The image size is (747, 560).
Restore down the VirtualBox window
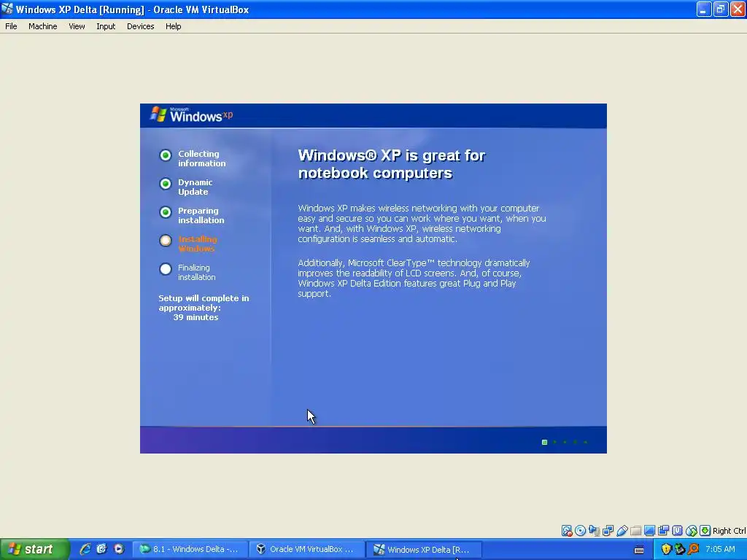[x=720, y=9]
